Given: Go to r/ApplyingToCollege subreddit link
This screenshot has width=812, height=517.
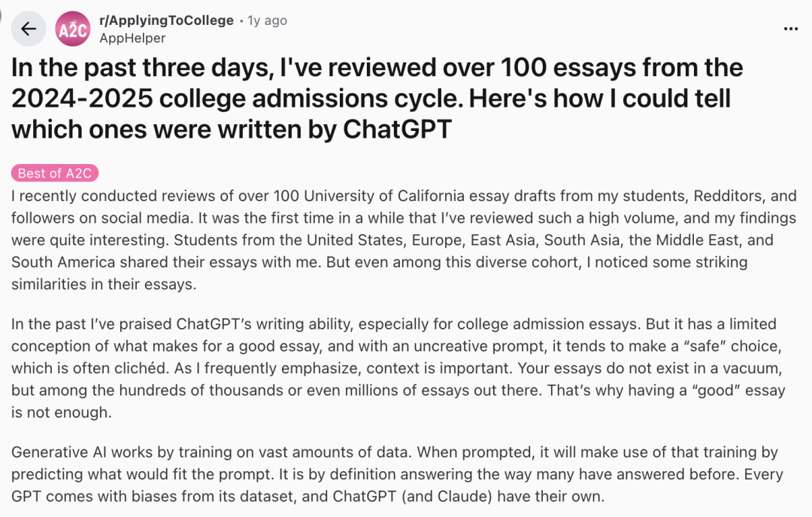Looking at the screenshot, I should pyautogui.click(x=166, y=20).
